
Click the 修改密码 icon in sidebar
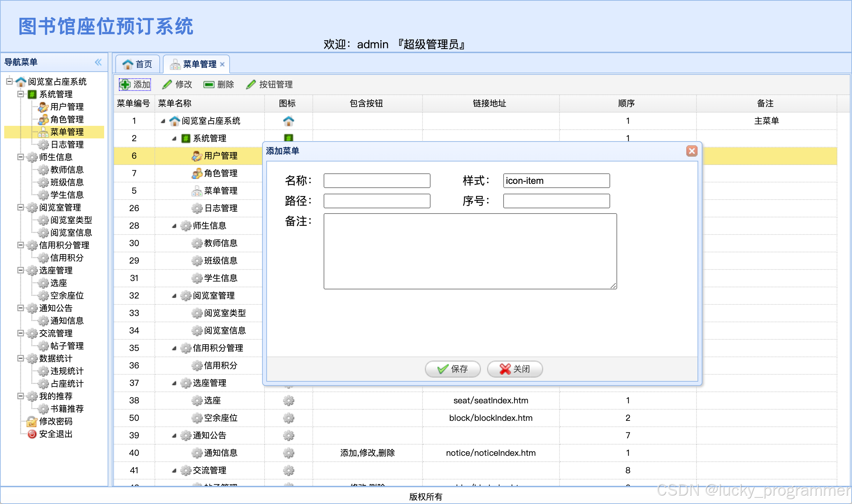[32, 422]
